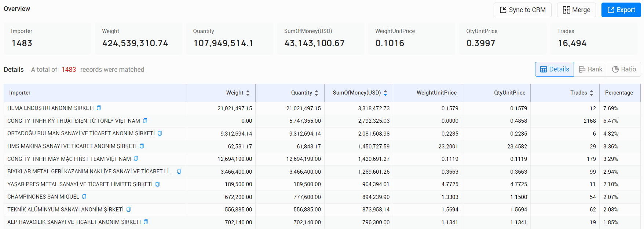The width and height of the screenshot is (644, 229).
Task: Click SumOfMoney value 3,318,472.73
Action: [374, 108]
